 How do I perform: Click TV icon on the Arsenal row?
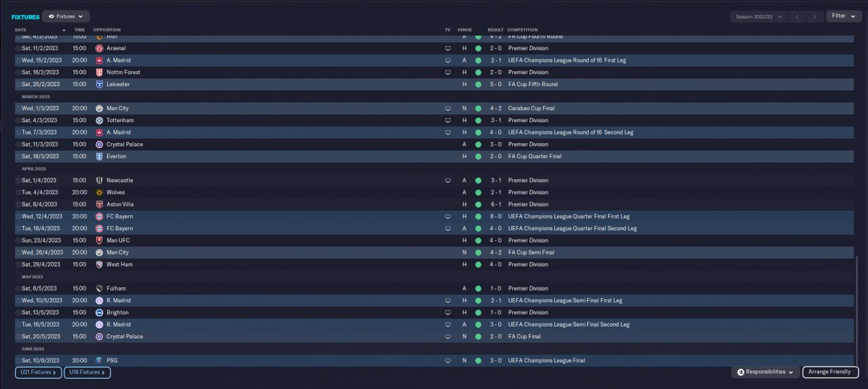[448, 48]
